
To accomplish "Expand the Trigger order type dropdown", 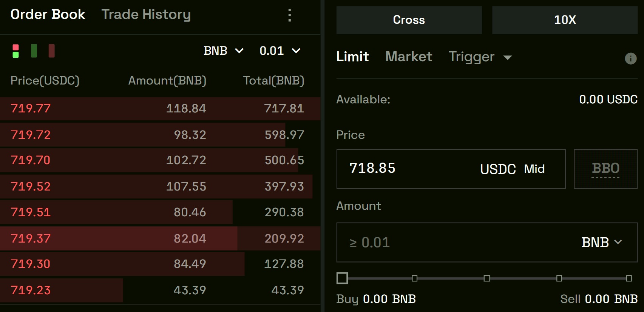I will click(480, 57).
